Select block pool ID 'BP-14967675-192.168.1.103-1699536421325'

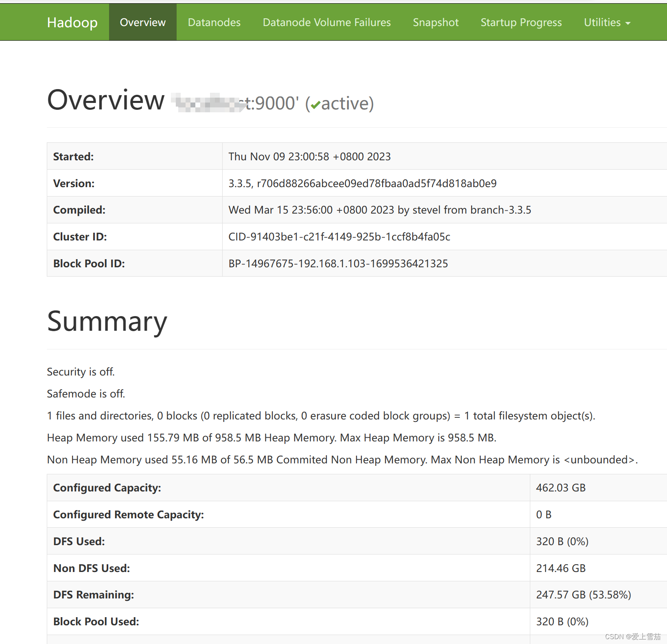[338, 264]
